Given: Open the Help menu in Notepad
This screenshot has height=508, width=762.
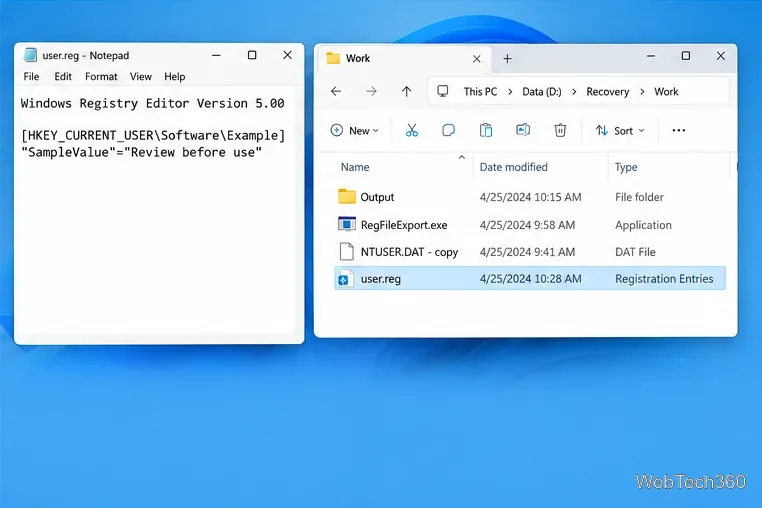Looking at the screenshot, I should click(x=174, y=76).
